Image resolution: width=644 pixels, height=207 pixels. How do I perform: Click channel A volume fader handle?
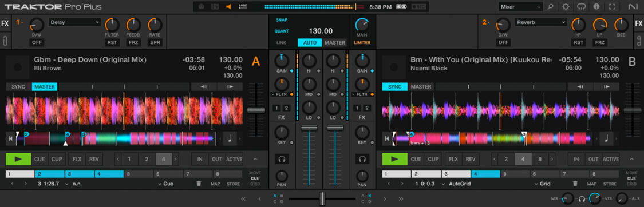pos(309,128)
